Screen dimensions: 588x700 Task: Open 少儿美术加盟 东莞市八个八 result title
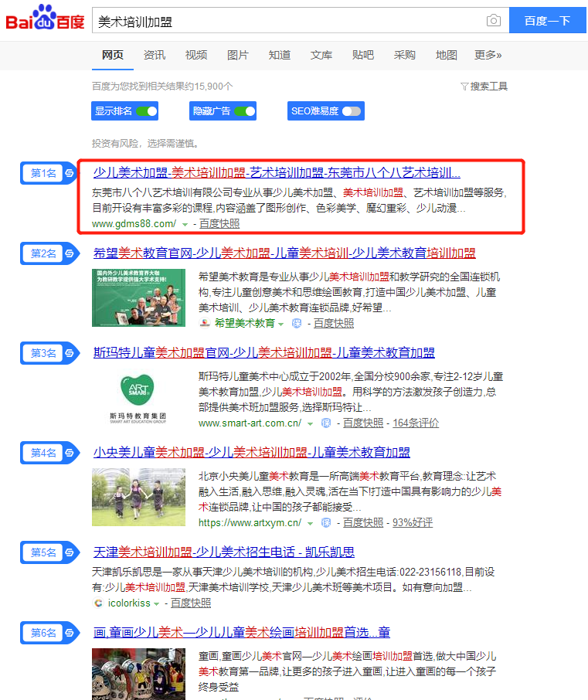tap(277, 173)
